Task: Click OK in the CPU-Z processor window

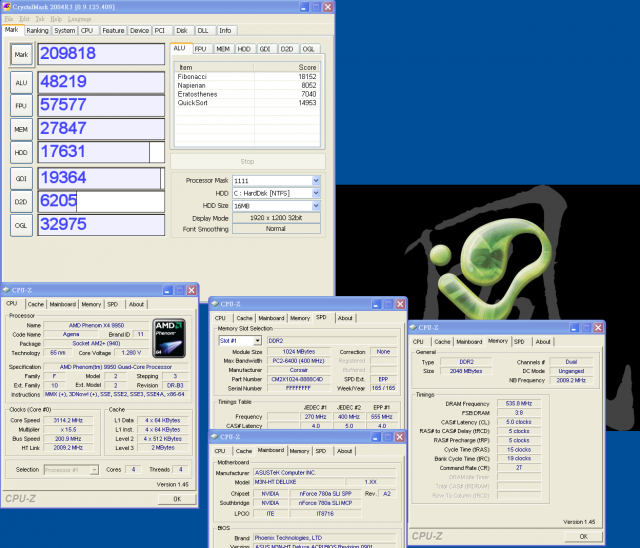Action: pos(177,499)
